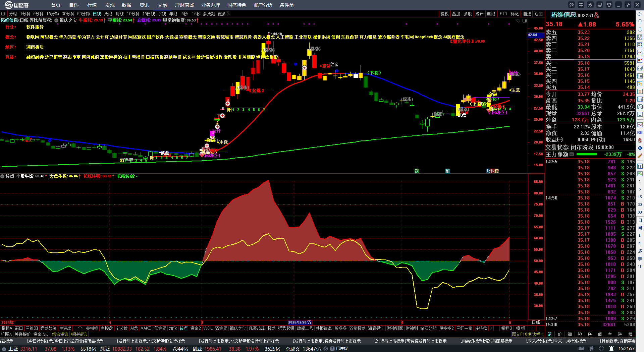Click the chess rook icon in status bar
Image resolution: width=644 pixels, height=352 pixels.
[x=611, y=349]
